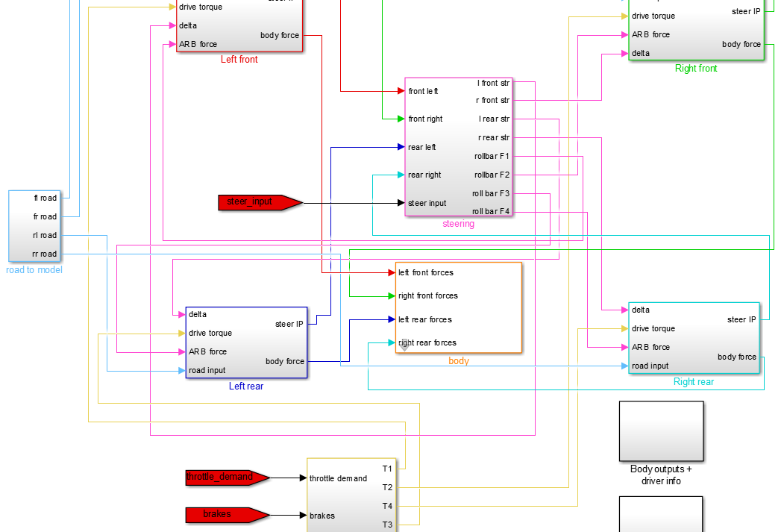Viewport: 784px width, 532px height.
Task: Click the "steering" block name label
Action: coord(458,224)
